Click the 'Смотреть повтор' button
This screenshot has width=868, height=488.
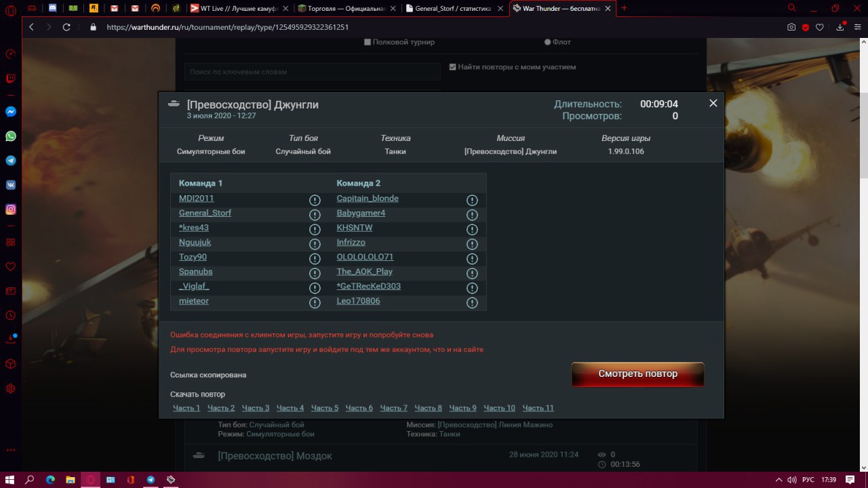click(637, 374)
